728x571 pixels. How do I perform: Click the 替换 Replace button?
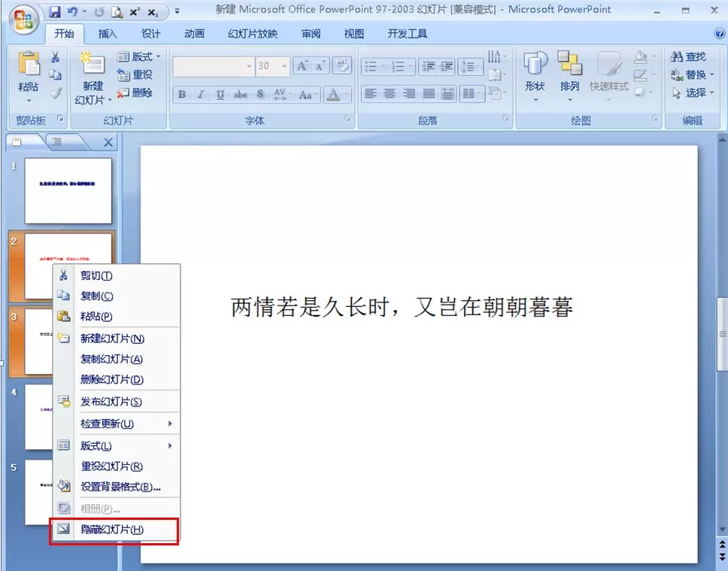tap(692, 74)
